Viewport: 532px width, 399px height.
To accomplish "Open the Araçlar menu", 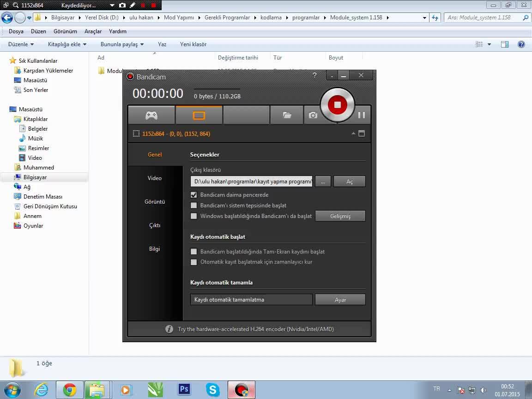I will pos(93,31).
